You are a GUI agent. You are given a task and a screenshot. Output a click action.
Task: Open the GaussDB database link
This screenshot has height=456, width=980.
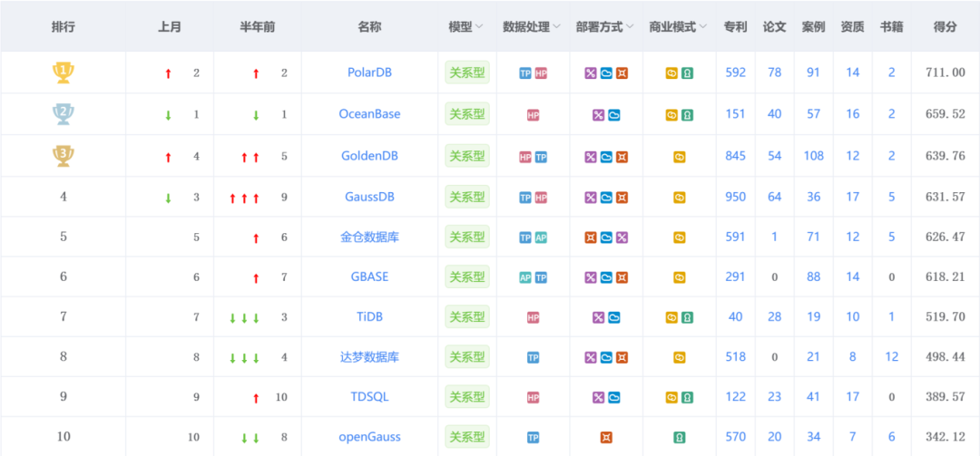click(369, 197)
